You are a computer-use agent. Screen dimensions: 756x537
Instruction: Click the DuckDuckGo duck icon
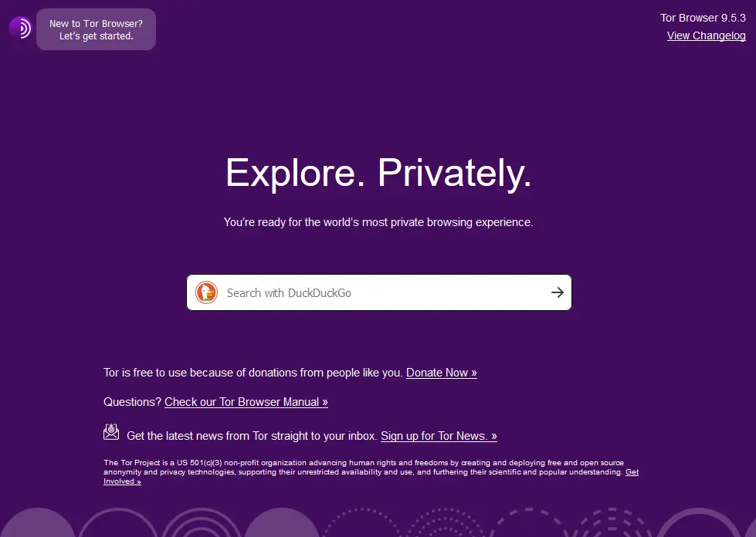pyautogui.click(x=206, y=293)
